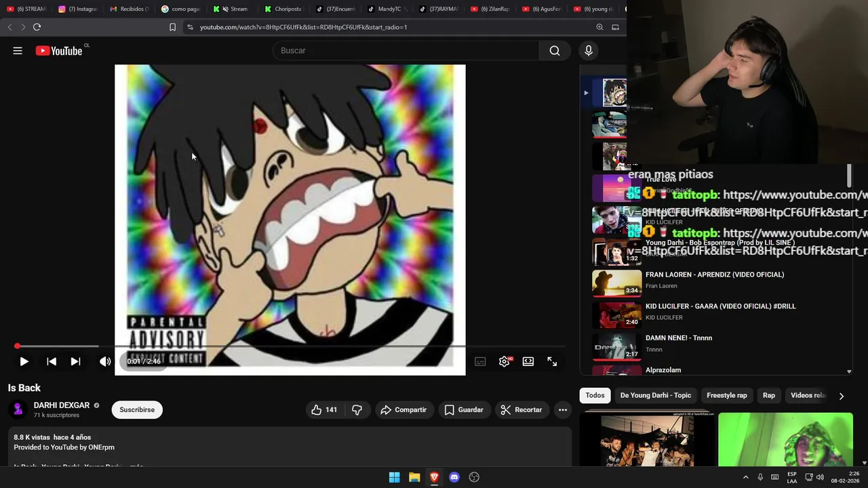
Task: Go to YouTube home via logo
Action: (59, 51)
